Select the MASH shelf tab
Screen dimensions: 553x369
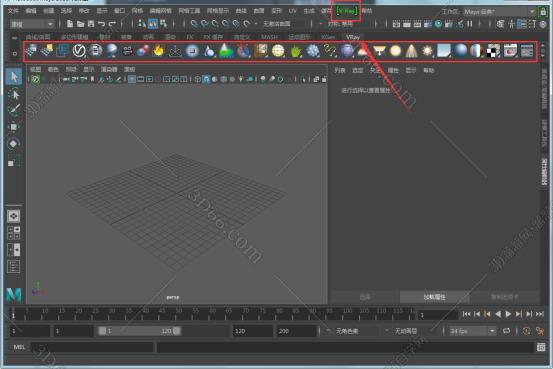coord(269,37)
